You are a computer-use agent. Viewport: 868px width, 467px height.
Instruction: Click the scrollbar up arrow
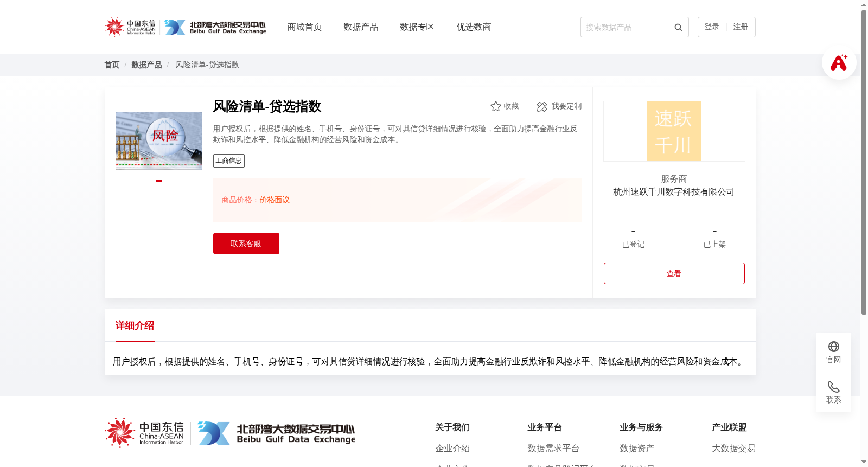point(864,4)
